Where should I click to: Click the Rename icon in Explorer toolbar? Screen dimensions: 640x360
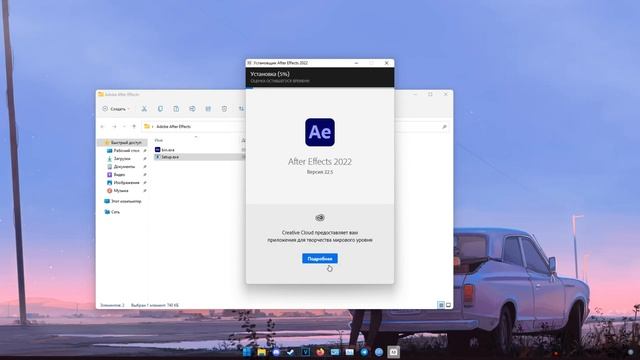coord(192,109)
